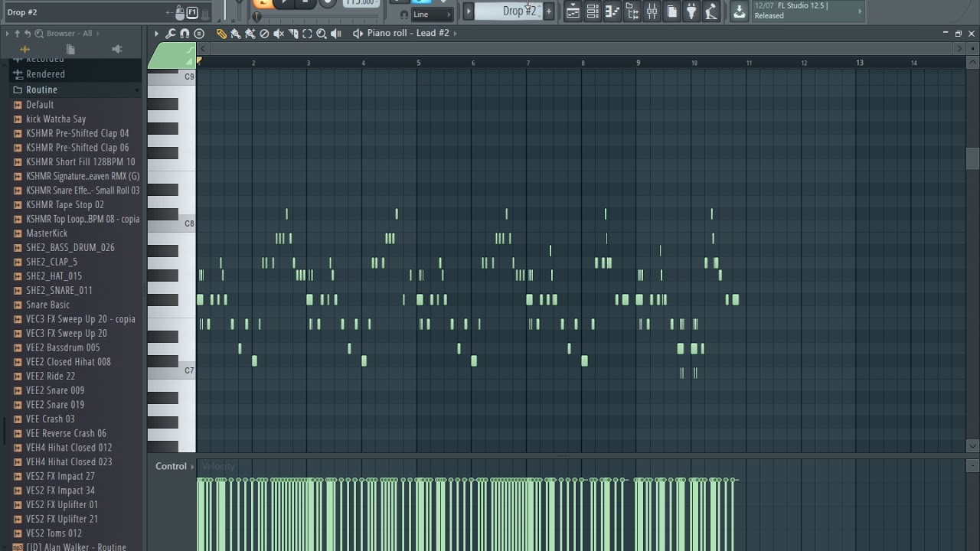Click the download arrow icon near news panel
980x551 pixels.
tap(739, 11)
